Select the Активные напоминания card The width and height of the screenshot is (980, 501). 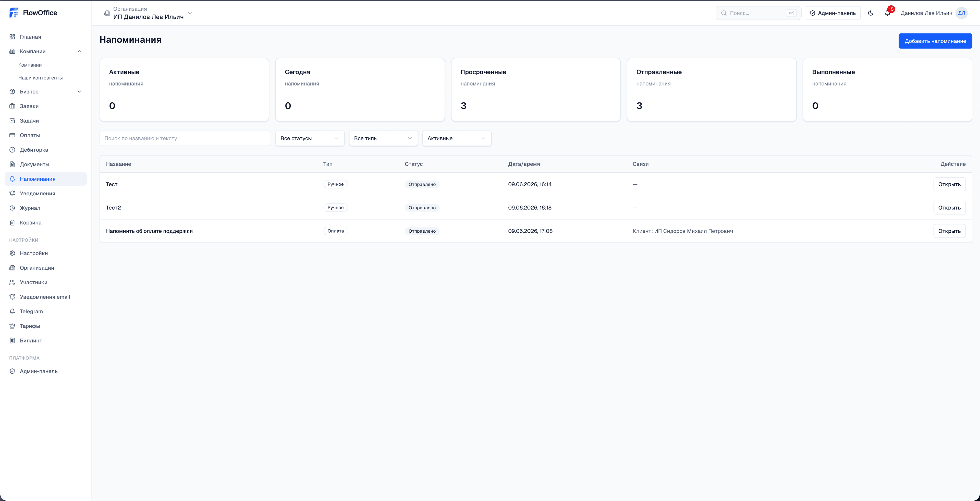(184, 90)
